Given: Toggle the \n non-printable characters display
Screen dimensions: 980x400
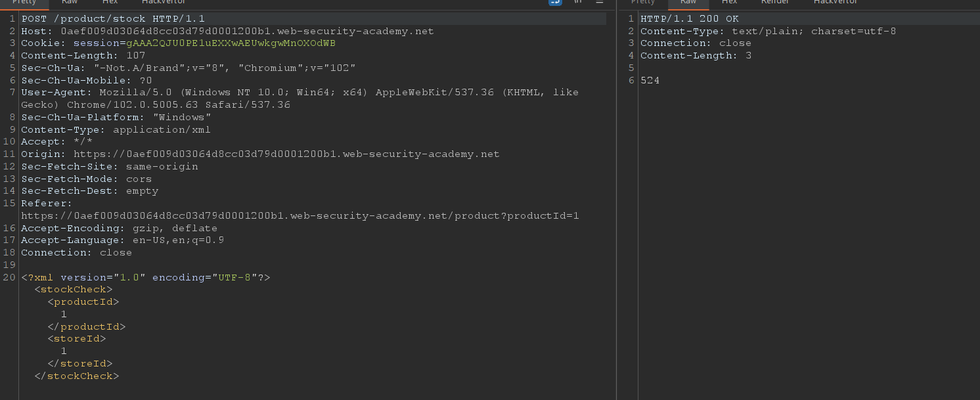Looking at the screenshot, I should pyautogui.click(x=555, y=3).
